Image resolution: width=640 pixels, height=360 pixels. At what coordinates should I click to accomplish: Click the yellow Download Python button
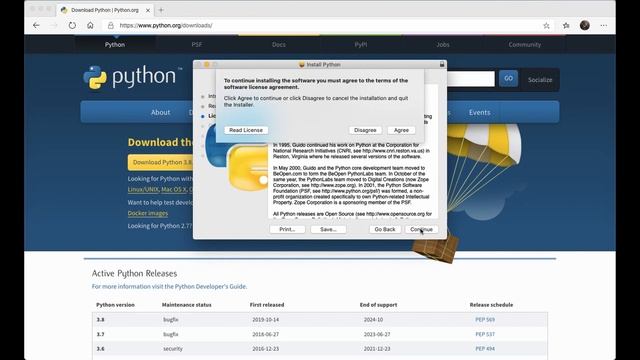(x=161, y=162)
